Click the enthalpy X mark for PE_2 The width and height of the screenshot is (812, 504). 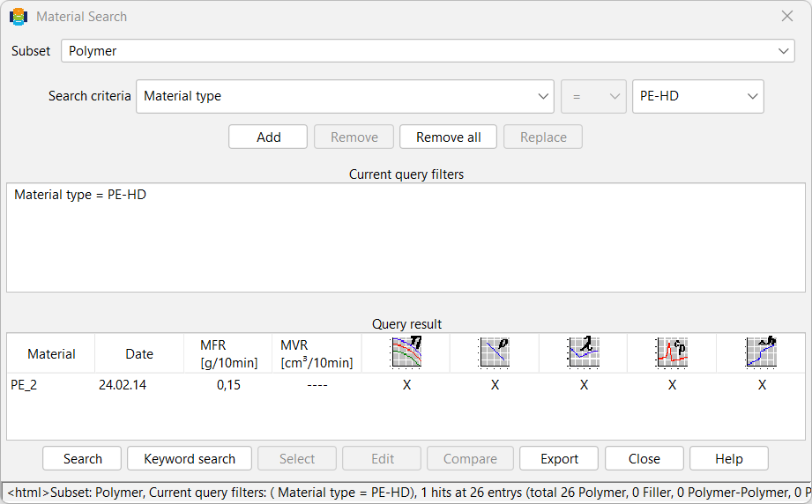pyautogui.click(x=762, y=385)
